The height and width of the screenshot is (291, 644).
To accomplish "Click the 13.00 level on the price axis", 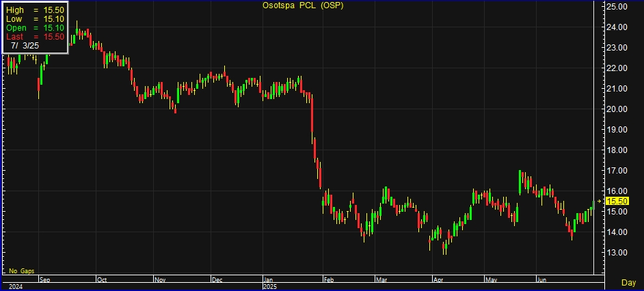I will (x=617, y=253).
